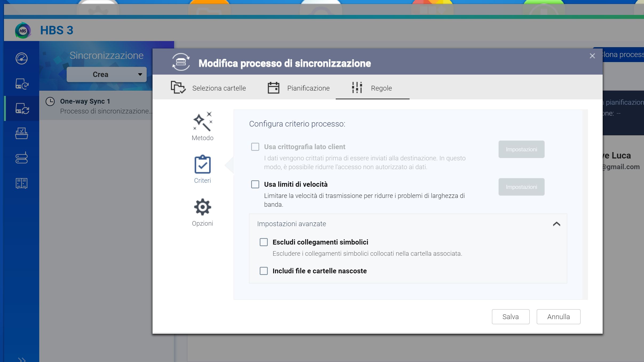Switch to Seleziona cartelle tab
The width and height of the screenshot is (644, 362).
[x=209, y=88]
